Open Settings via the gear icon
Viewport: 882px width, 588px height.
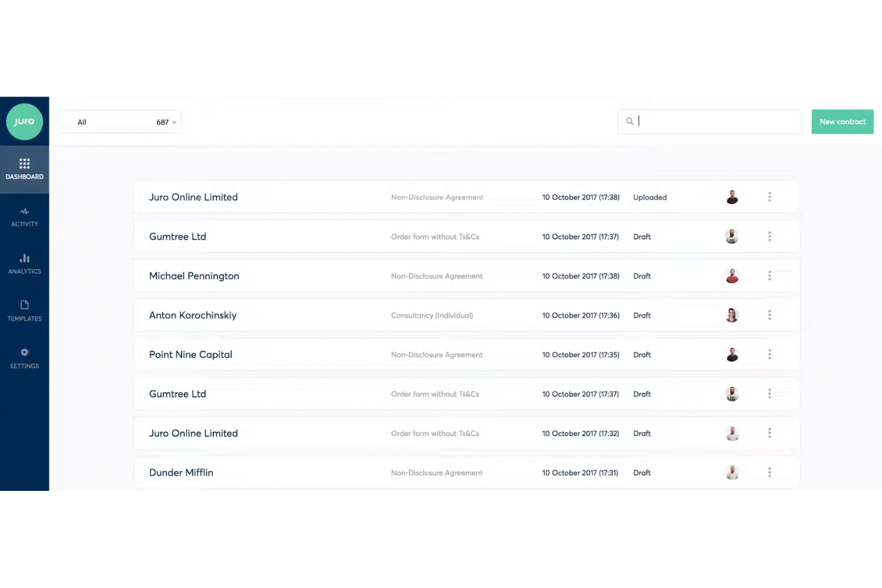pos(24,358)
